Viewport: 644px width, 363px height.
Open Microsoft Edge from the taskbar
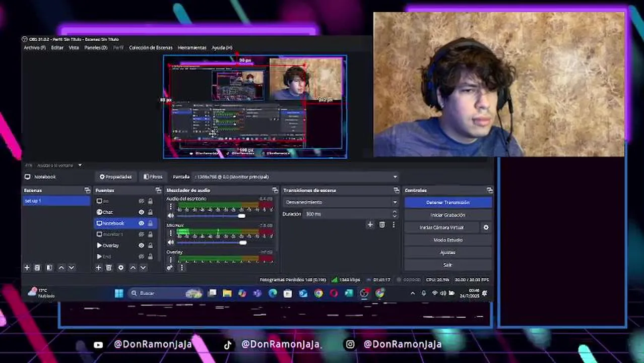coord(273,293)
